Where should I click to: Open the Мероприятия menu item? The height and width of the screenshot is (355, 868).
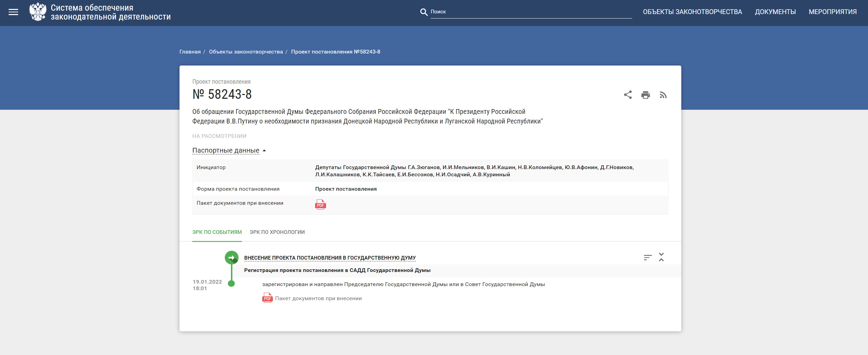click(832, 12)
